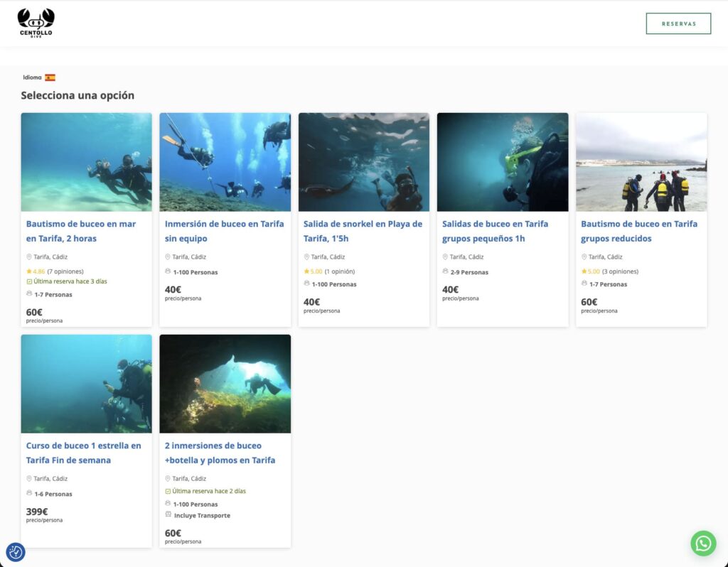
Task: Click the transport icon beside Incluye Transporte
Action: [x=168, y=514]
